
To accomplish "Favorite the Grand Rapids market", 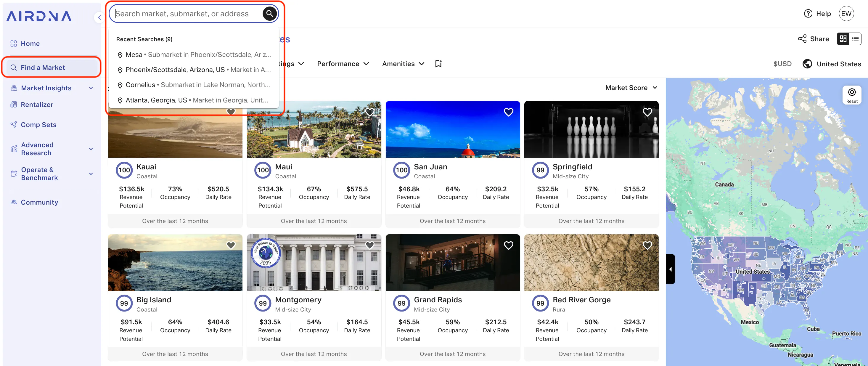I will point(508,245).
